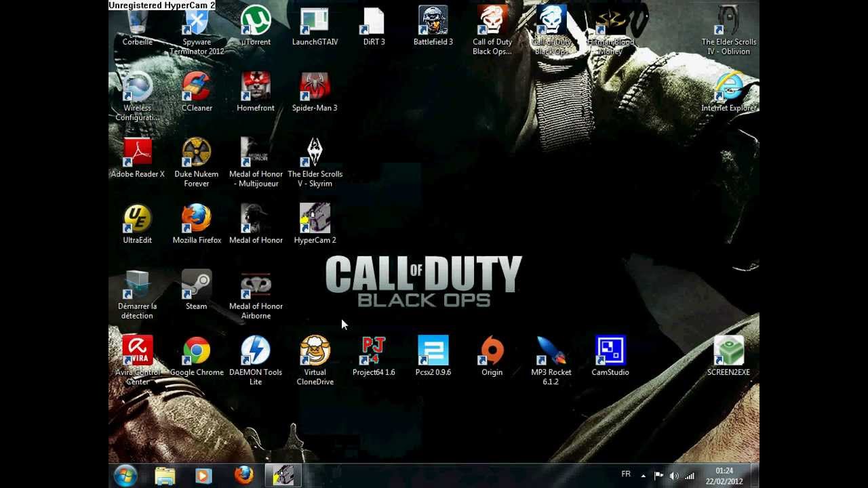Open the Hitman Blood Money shortcut
The image size is (868, 488).
click(x=610, y=31)
